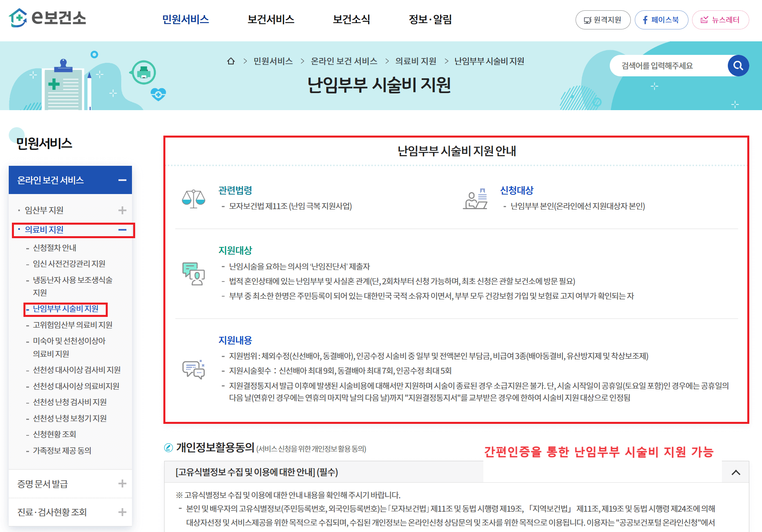Expand the 진료·검사현황 조회 section
Viewport: 762px width, 532px height.
click(x=123, y=512)
